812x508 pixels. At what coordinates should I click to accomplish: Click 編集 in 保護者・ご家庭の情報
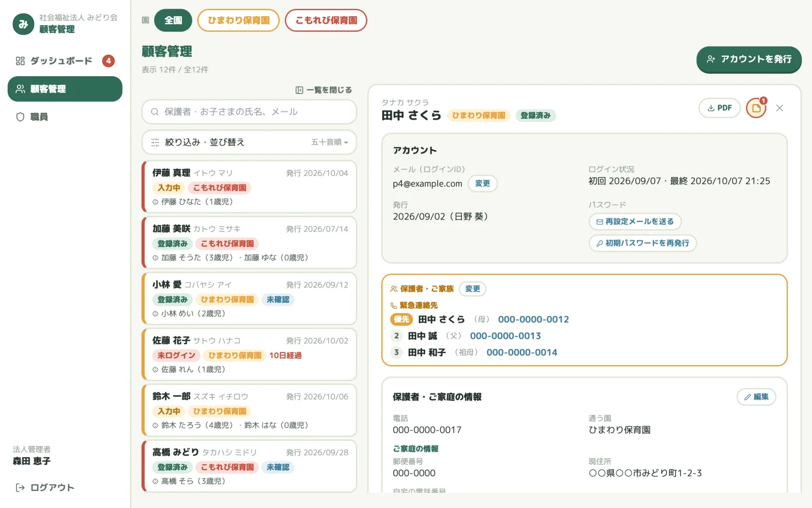756,397
